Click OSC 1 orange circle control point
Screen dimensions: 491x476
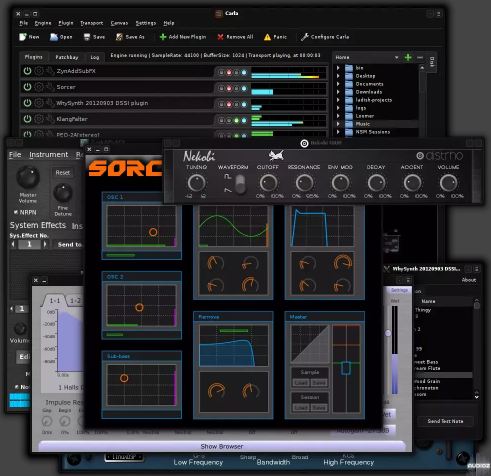tap(153, 232)
